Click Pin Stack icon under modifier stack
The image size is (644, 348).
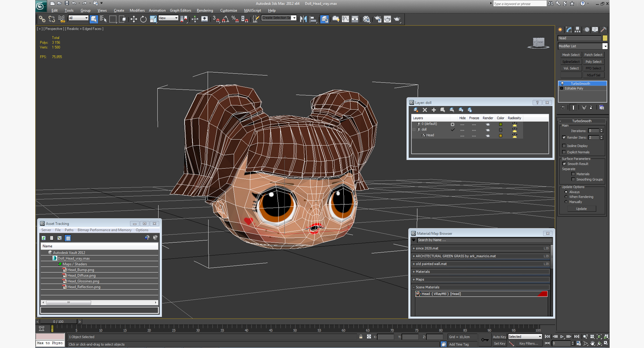563,107
